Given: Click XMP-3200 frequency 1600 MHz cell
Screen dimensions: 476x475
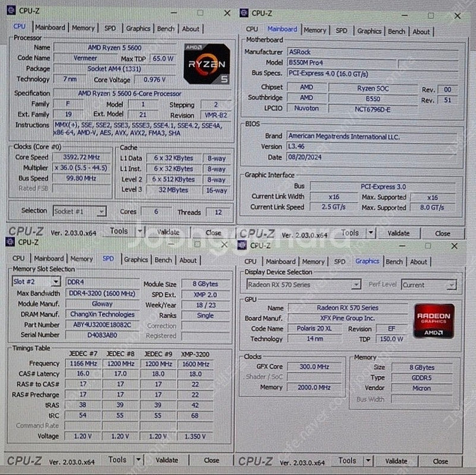Looking at the screenshot, I should 196,364.
